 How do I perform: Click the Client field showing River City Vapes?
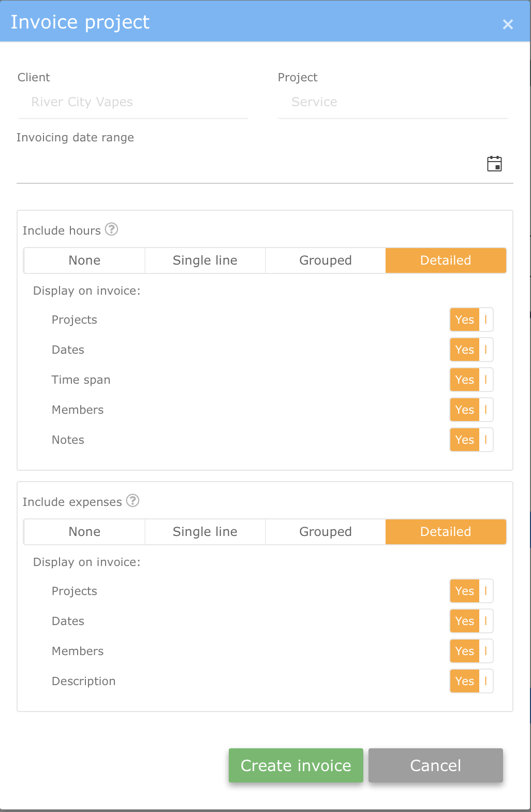[x=132, y=102]
